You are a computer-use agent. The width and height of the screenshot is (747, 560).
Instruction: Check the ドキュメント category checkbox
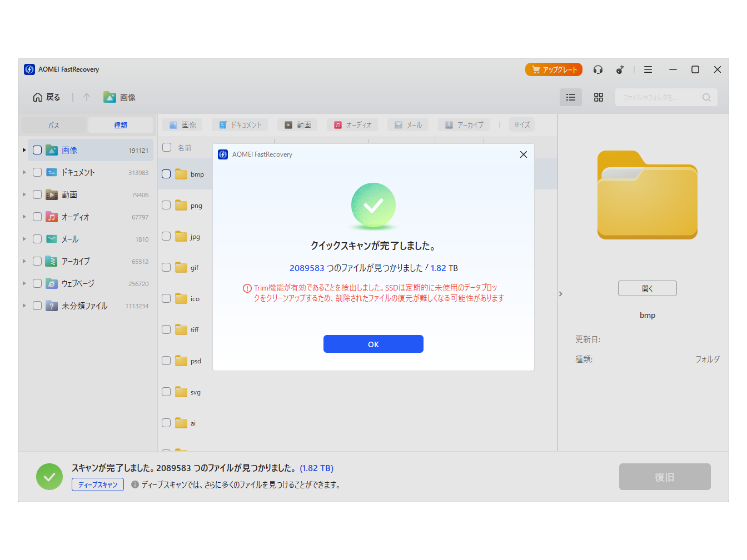(x=37, y=172)
